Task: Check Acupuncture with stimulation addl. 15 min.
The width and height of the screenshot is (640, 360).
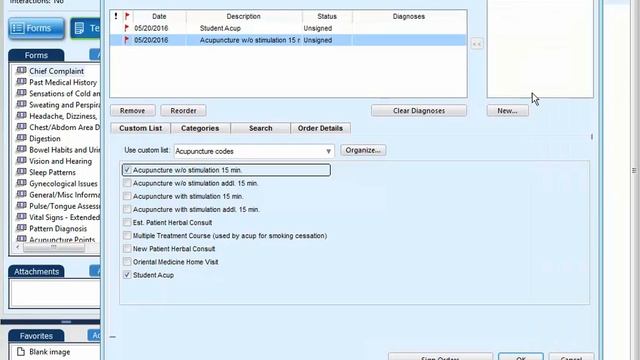Action: click(x=127, y=209)
